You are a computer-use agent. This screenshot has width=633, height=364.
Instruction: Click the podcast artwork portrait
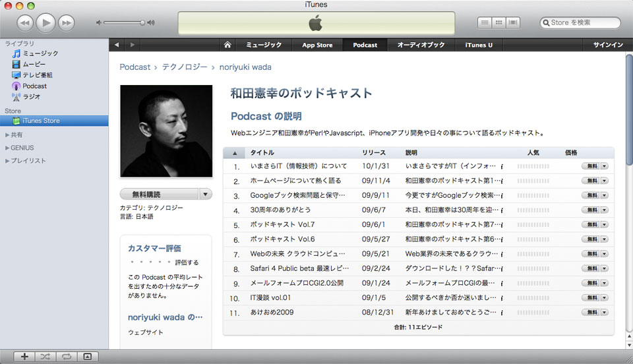[166, 131]
